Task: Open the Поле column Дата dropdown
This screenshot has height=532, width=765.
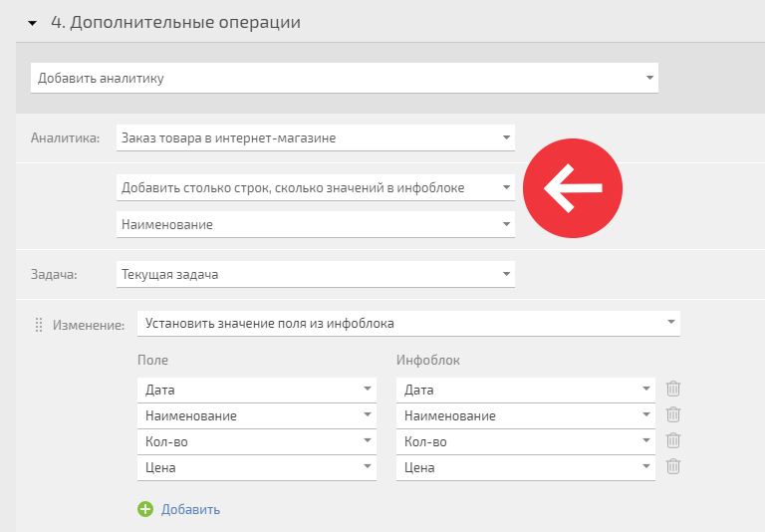Action: point(257,390)
